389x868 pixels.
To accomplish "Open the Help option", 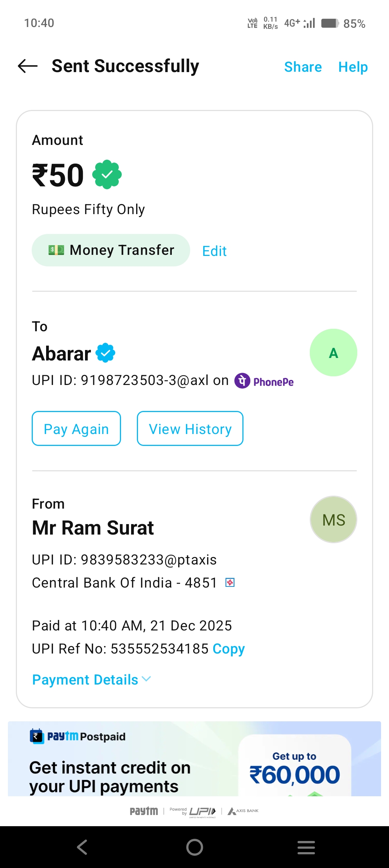I will click(353, 67).
